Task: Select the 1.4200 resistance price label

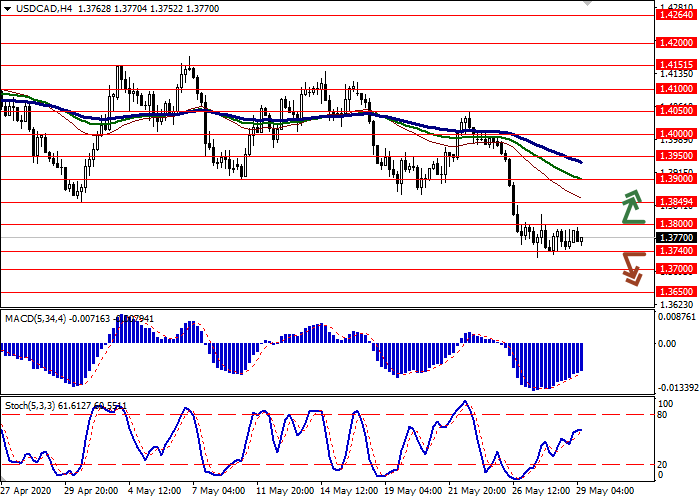Action: [x=677, y=44]
